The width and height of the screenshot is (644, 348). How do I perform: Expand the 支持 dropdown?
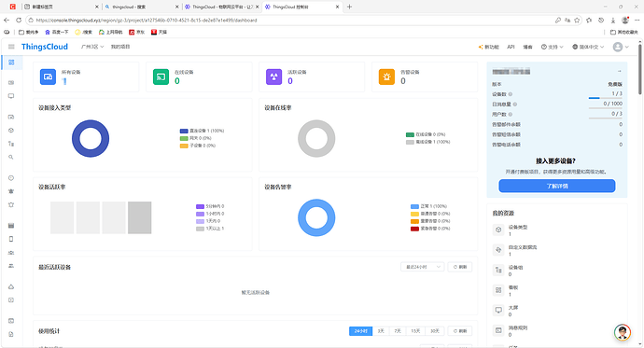click(552, 47)
